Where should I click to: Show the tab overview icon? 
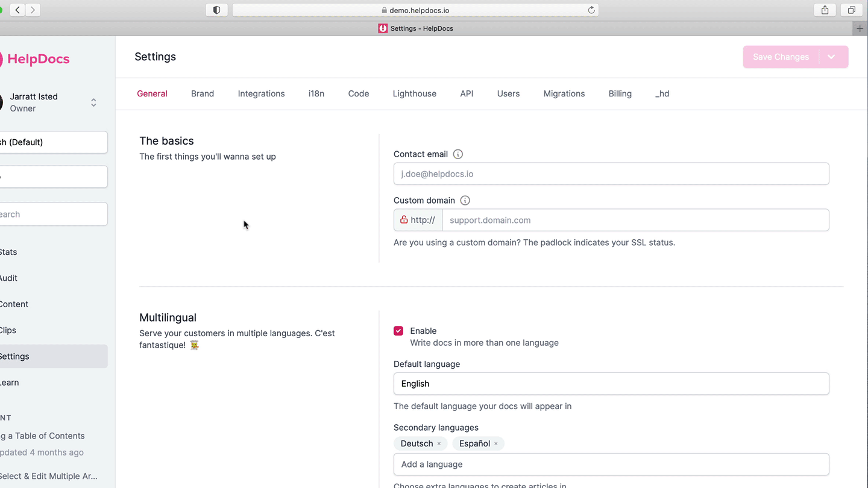coord(851,10)
